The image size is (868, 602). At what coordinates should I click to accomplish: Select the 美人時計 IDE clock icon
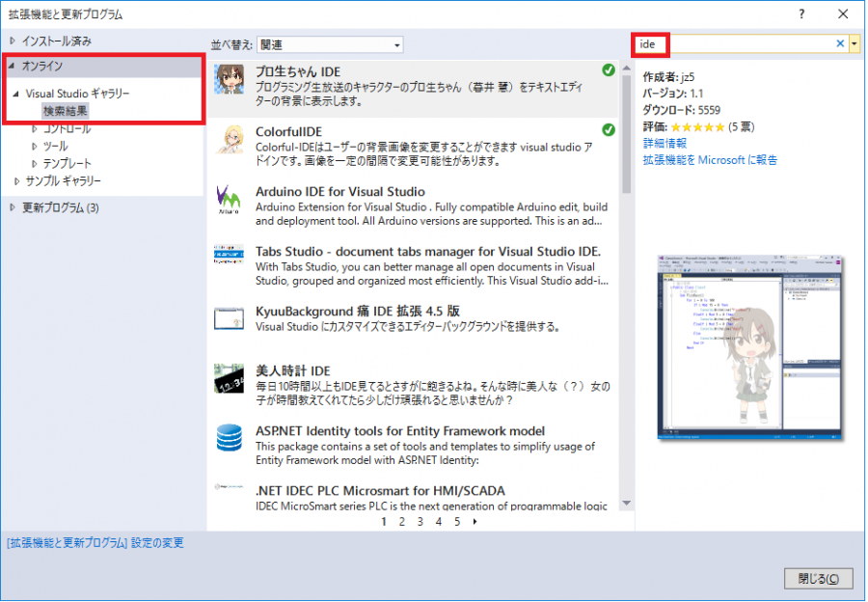(229, 380)
